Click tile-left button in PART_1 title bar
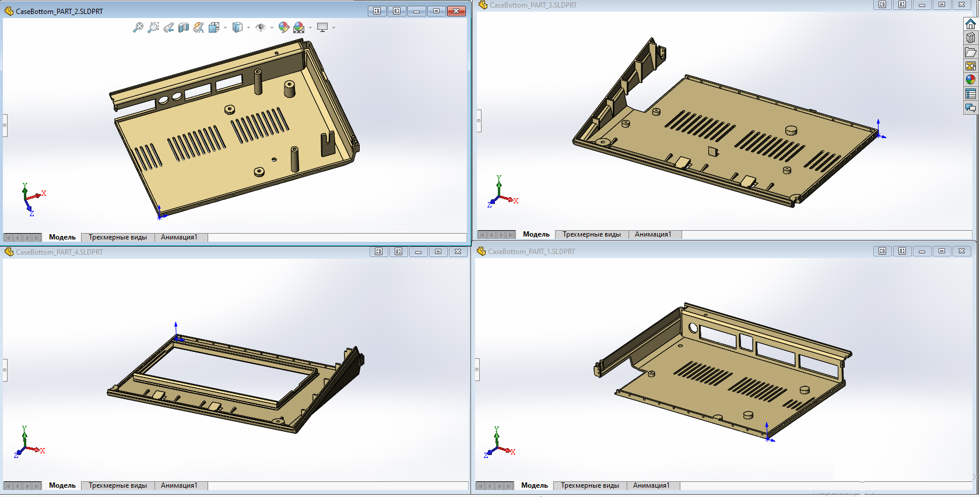This screenshot has height=497, width=980. (x=883, y=251)
